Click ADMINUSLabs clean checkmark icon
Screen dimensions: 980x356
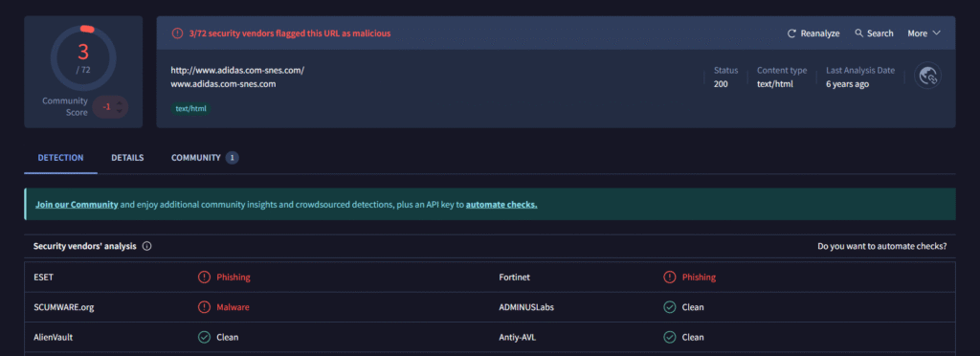click(669, 307)
